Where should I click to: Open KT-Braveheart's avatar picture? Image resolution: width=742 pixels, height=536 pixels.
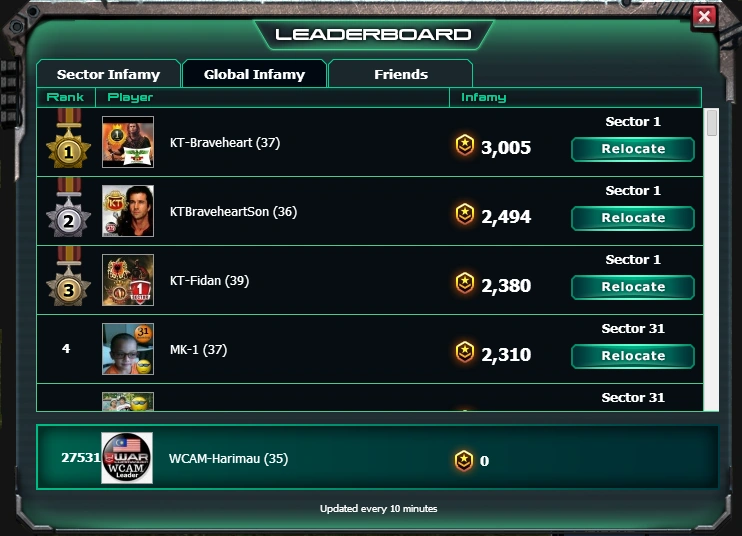[x=128, y=142]
